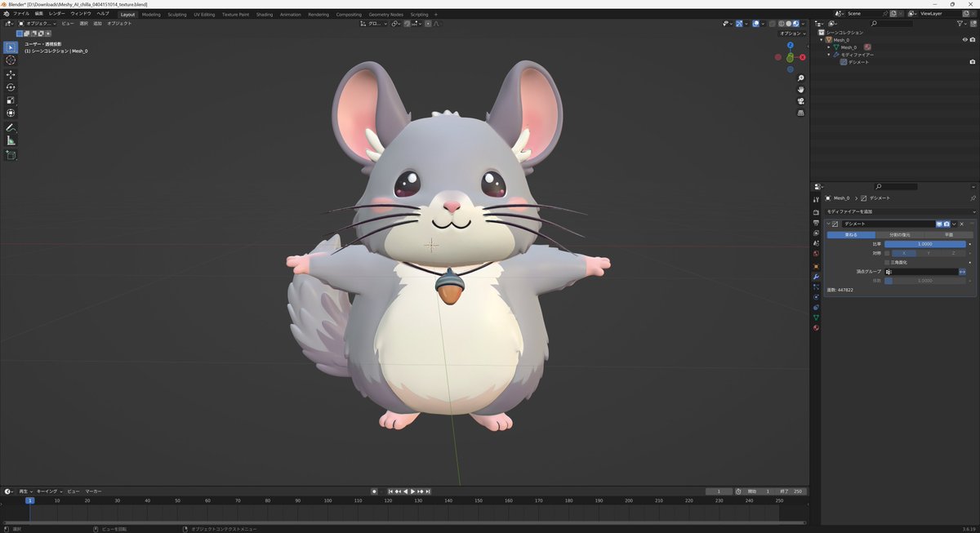The height and width of the screenshot is (533, 980).
Task: Switch to the UV Editing workspace tab
Action: (204, 14)
